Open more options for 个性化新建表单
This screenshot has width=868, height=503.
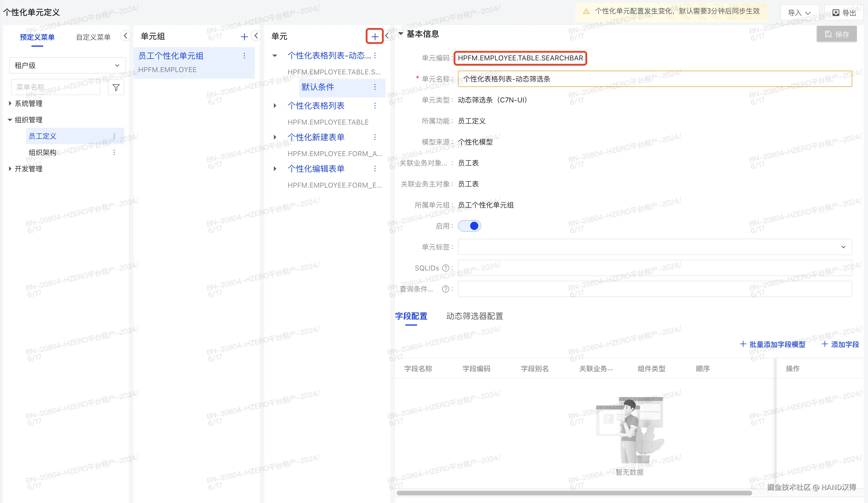pyautogui.click(x=375, y=137)
